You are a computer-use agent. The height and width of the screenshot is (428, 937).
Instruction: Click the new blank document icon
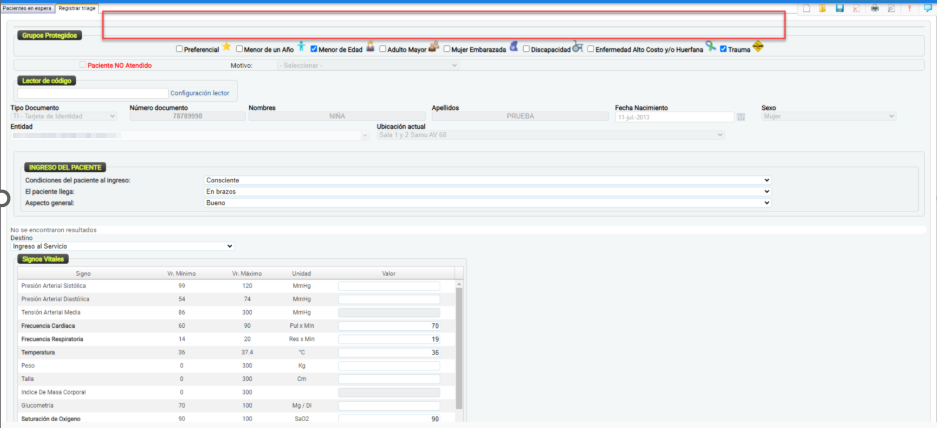807,8
